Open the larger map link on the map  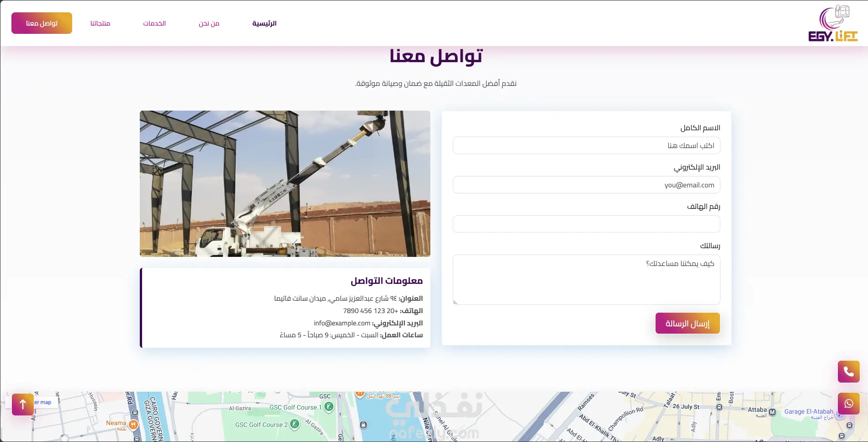pyautogui.click(x=43, y=402)
